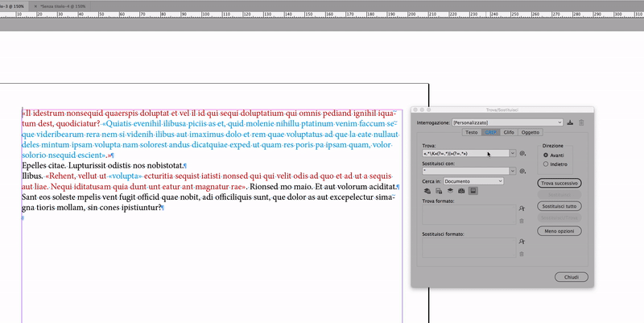
Task: Open special characters menu for Sostituisci con
Action: [522, 171]
